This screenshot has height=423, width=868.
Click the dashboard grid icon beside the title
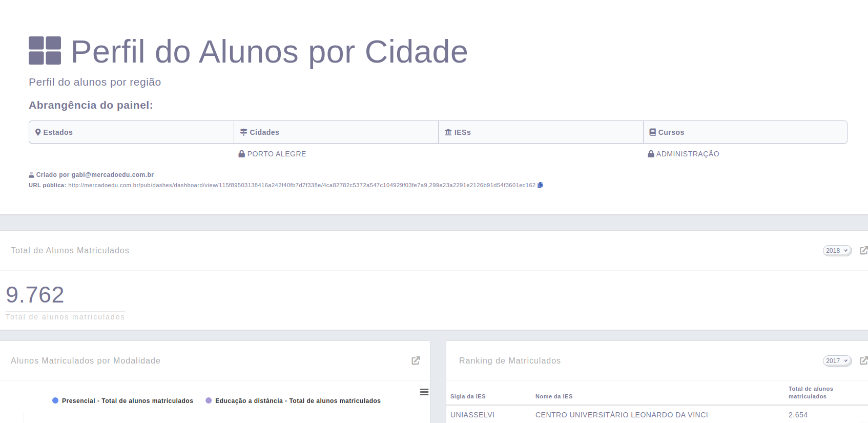[45, 50]
